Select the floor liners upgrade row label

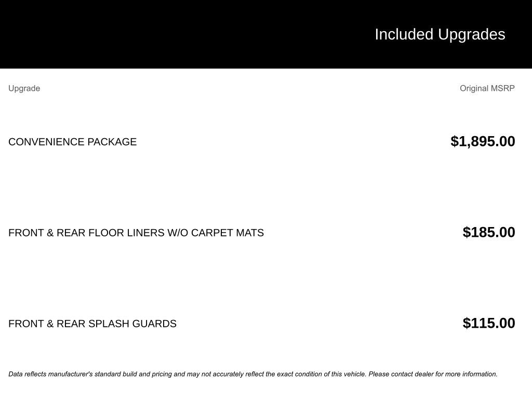(x=136, y=233)
